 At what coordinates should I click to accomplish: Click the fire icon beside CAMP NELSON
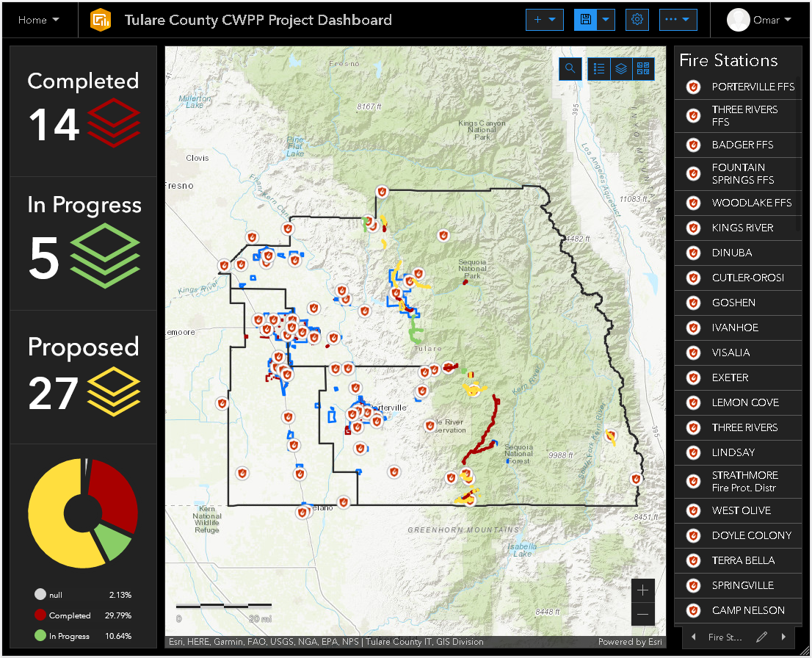click(x=693, y=610)
